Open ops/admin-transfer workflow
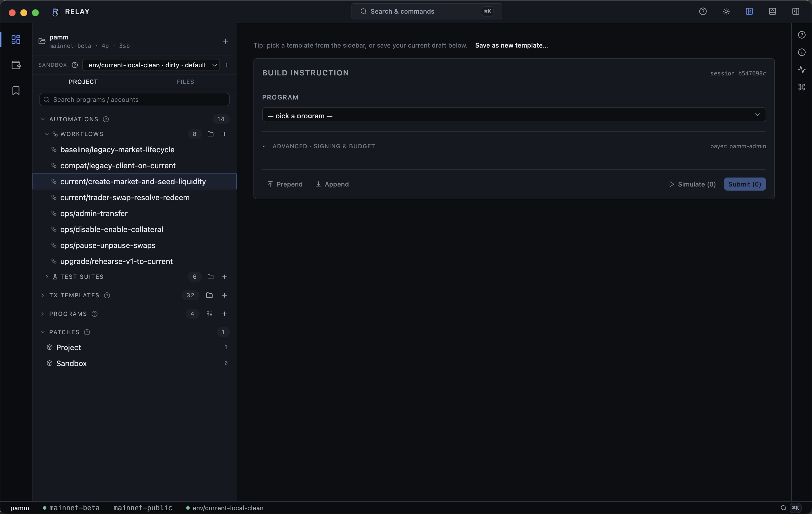812x514 pixels. click(135, 213)
